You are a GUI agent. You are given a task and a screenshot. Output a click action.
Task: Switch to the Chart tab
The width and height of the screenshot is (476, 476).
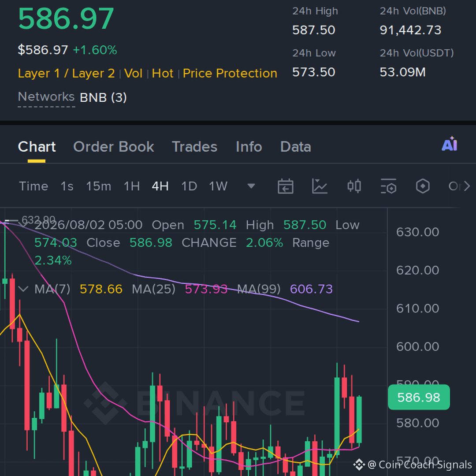click(x=37, y=147)
